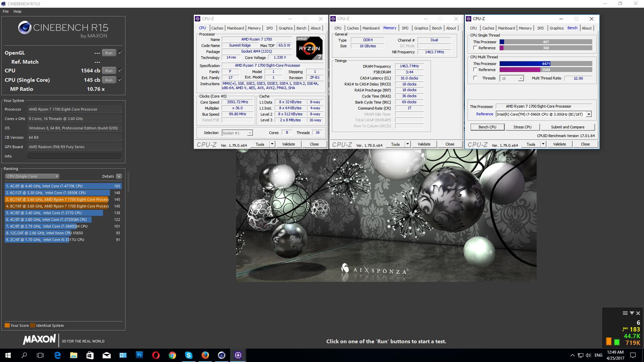The height and width of the screenshot is (362, 644).
Task: Open Firefox from the taskbar
Action: click(x=205, y=355)
